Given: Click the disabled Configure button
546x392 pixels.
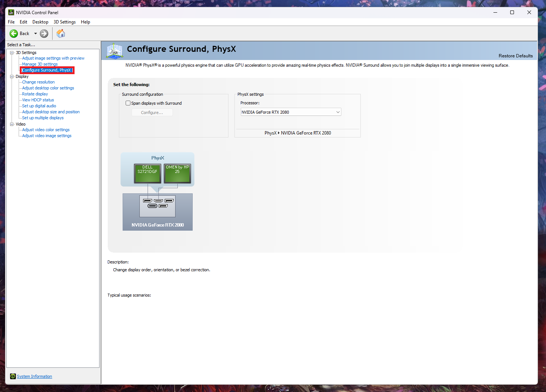Looking at the screenshot, I should point(152,113).
